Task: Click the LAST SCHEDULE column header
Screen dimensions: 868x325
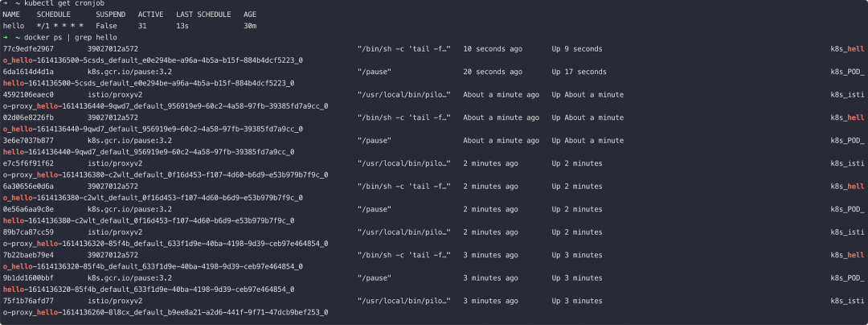Action: pyautogui.click(x=203, y=14)
